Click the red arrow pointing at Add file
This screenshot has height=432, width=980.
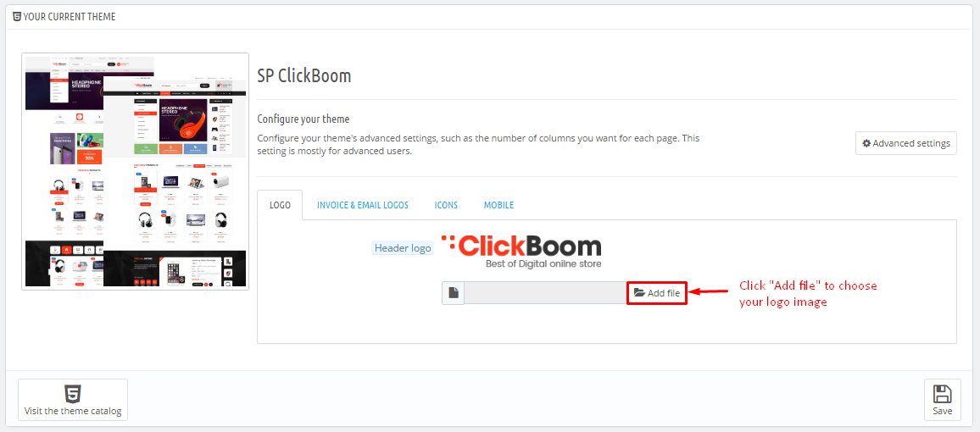[708, 291]
